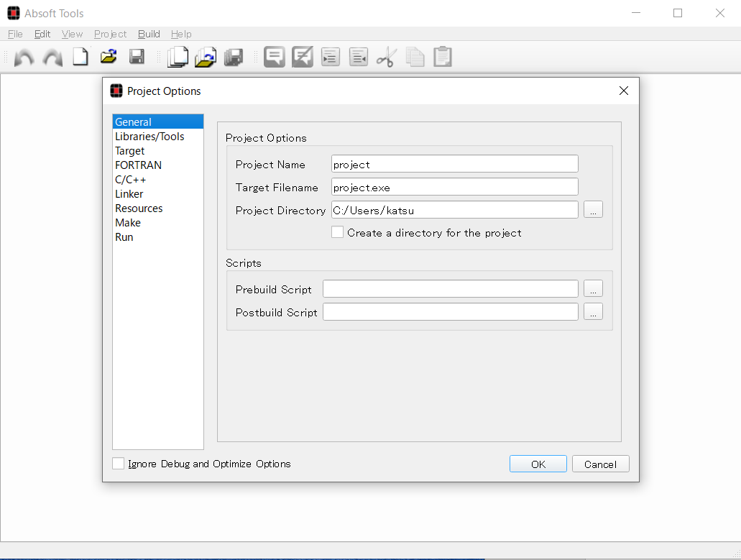Click the Cut scissors icon

[387, 58]
